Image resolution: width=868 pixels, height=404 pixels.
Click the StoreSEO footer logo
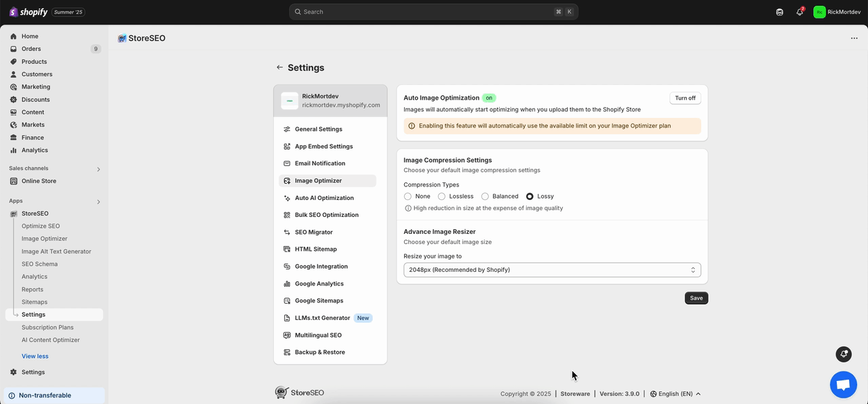point(299,392)
